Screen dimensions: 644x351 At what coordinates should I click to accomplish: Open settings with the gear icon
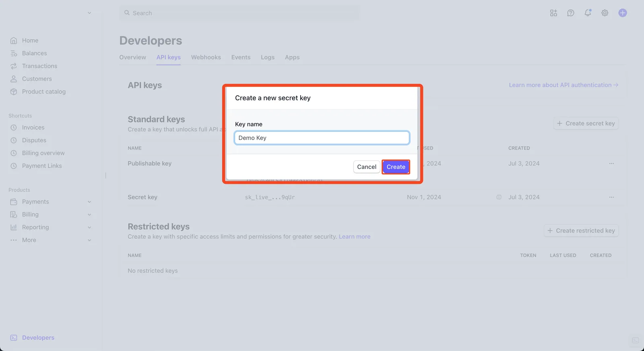(605, 13)
